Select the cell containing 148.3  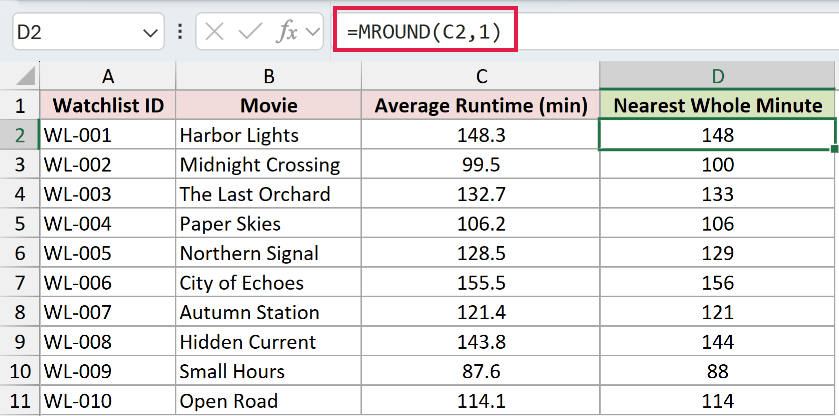coord(481,135)
